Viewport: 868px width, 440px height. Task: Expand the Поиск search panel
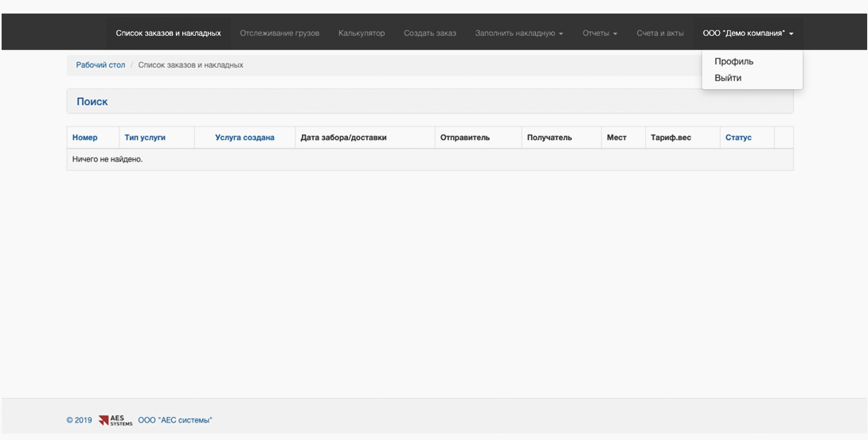point(92,102)
